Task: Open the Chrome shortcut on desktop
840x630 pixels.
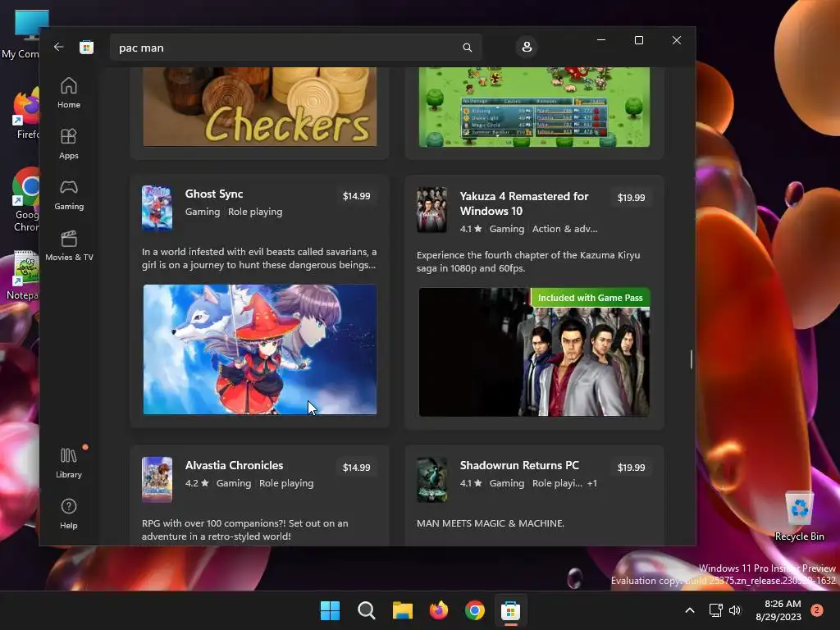Action: pos(25,200)
